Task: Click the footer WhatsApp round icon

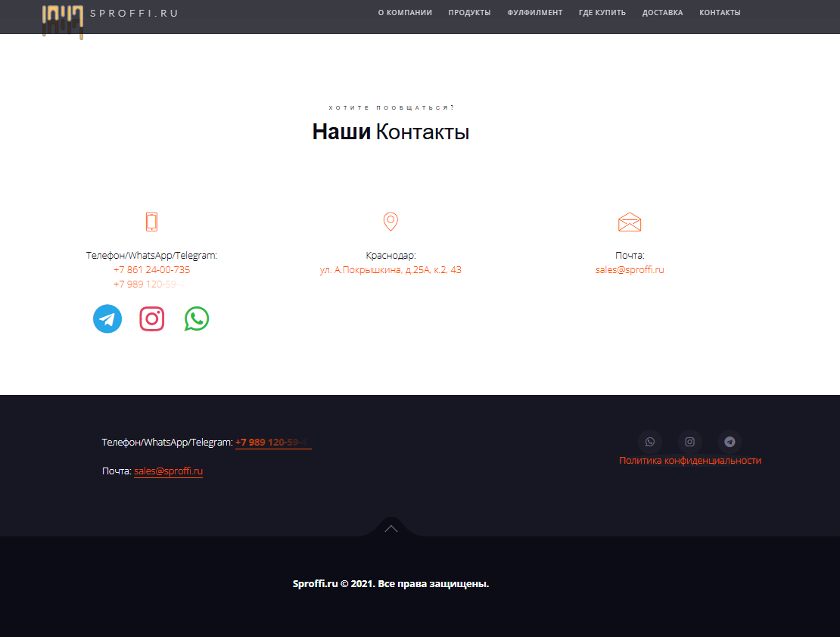Action: click(x=650, y=442)
